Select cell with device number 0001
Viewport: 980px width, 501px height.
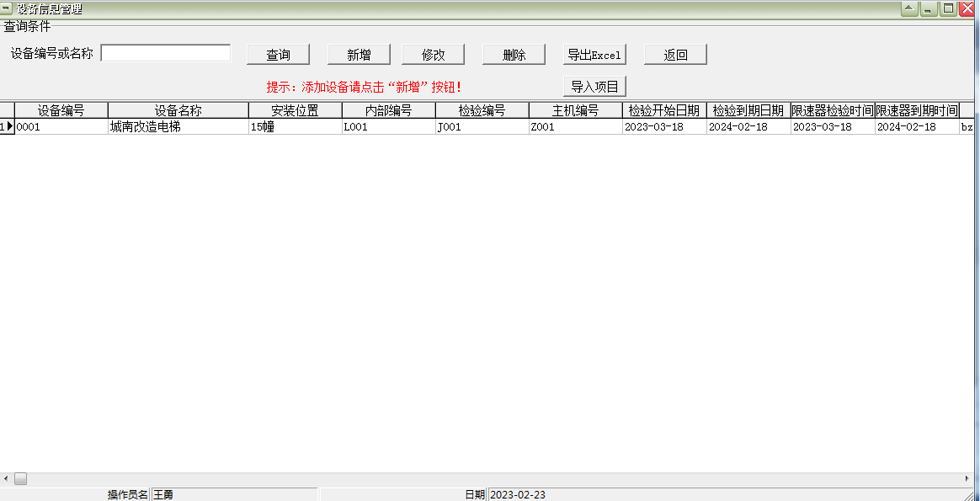point(61,126)
